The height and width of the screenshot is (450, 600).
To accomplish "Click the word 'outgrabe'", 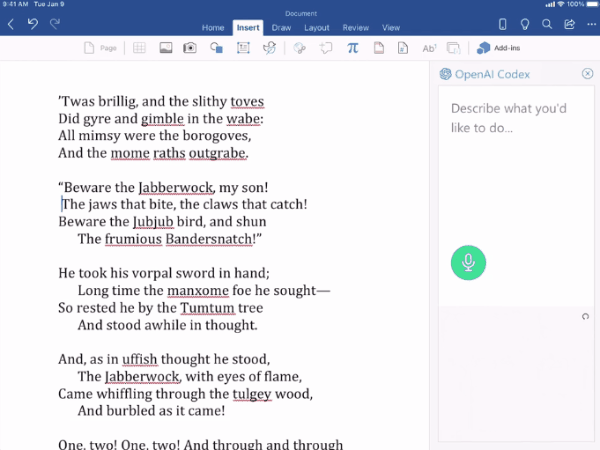I will [218, 153].
